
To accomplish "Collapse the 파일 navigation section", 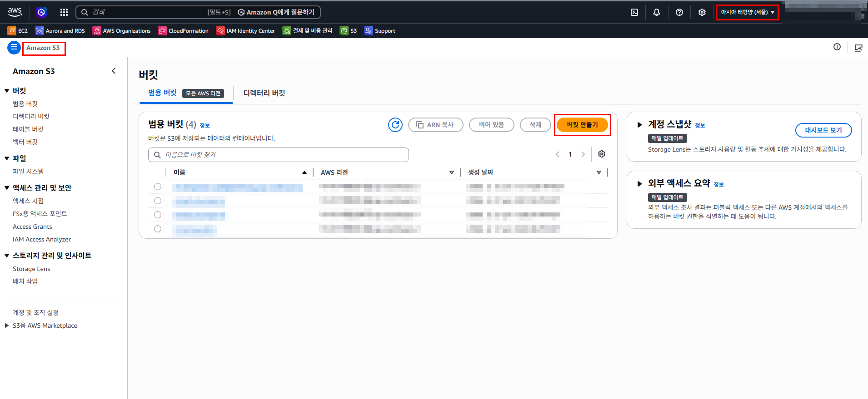I will tap(7, 158).
